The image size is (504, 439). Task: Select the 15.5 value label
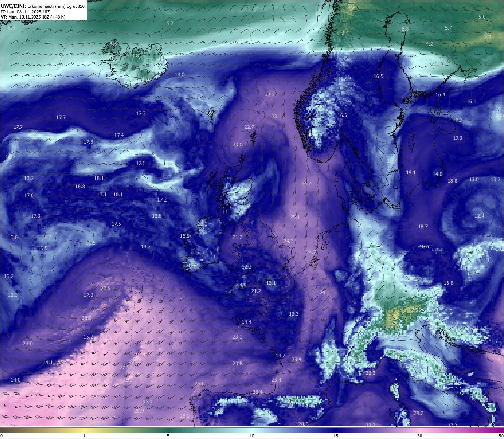[43, 248]
